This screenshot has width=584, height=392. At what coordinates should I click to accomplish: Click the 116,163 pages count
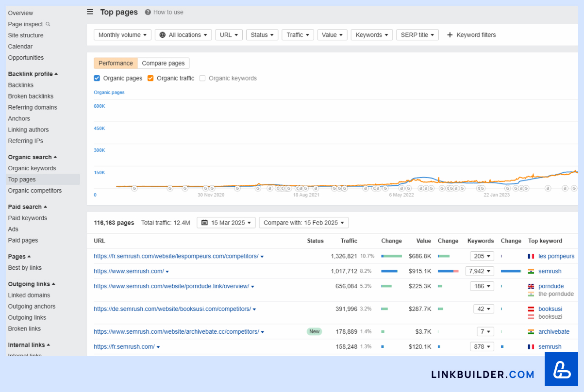click(114, 223)
